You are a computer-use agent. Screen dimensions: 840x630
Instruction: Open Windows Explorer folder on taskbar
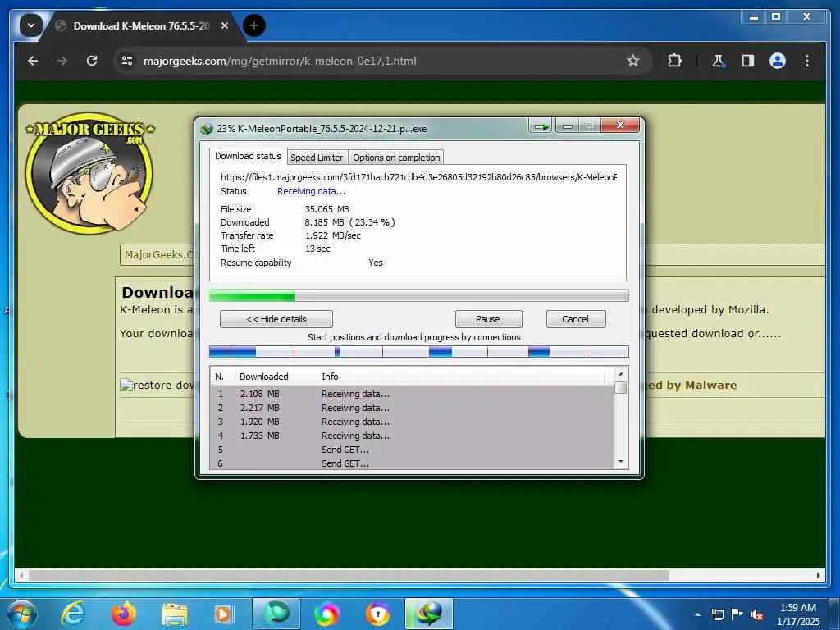point(175,615)
